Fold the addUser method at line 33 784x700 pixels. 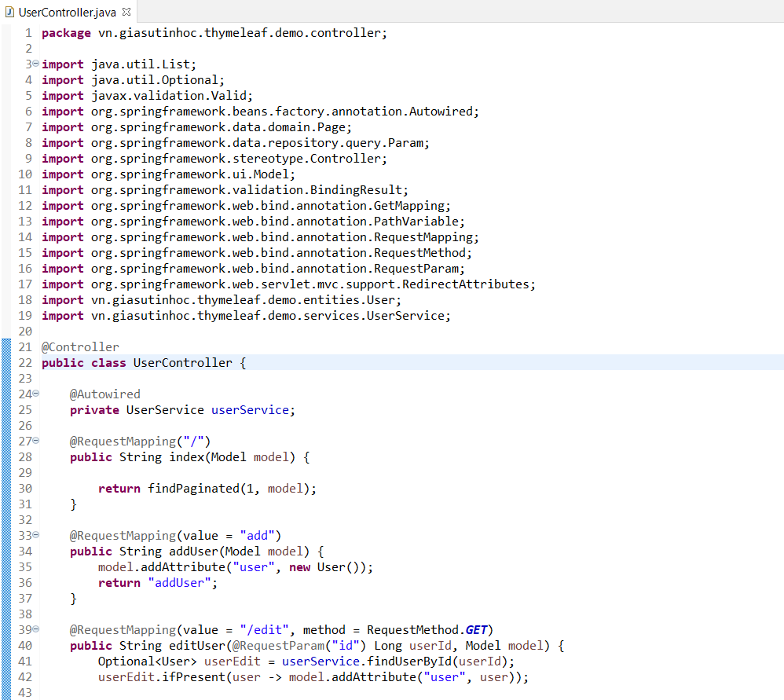[35, 536]
